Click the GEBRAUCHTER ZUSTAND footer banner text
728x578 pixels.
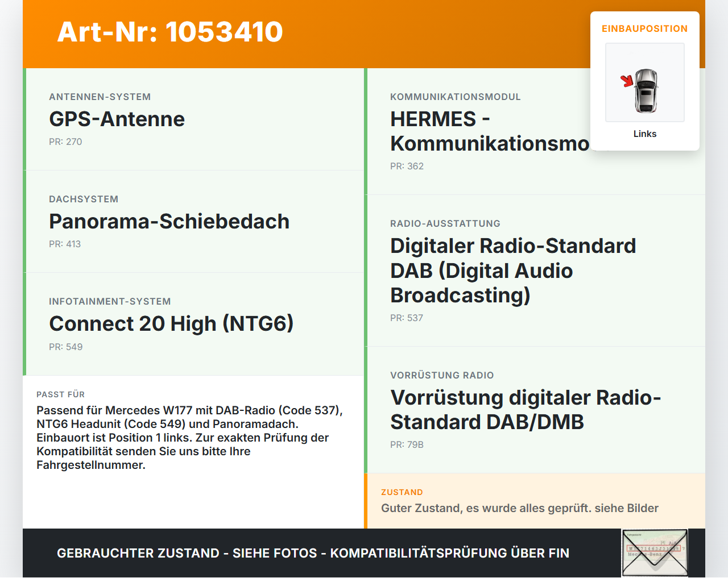pos(313,553)
